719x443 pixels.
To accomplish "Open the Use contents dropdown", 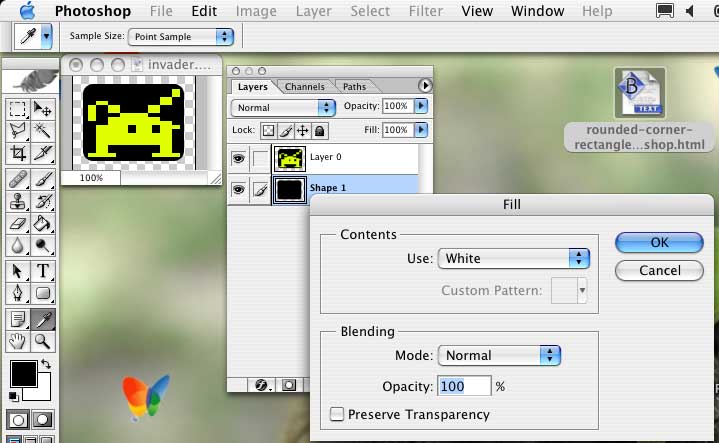I will pos(514,259).
